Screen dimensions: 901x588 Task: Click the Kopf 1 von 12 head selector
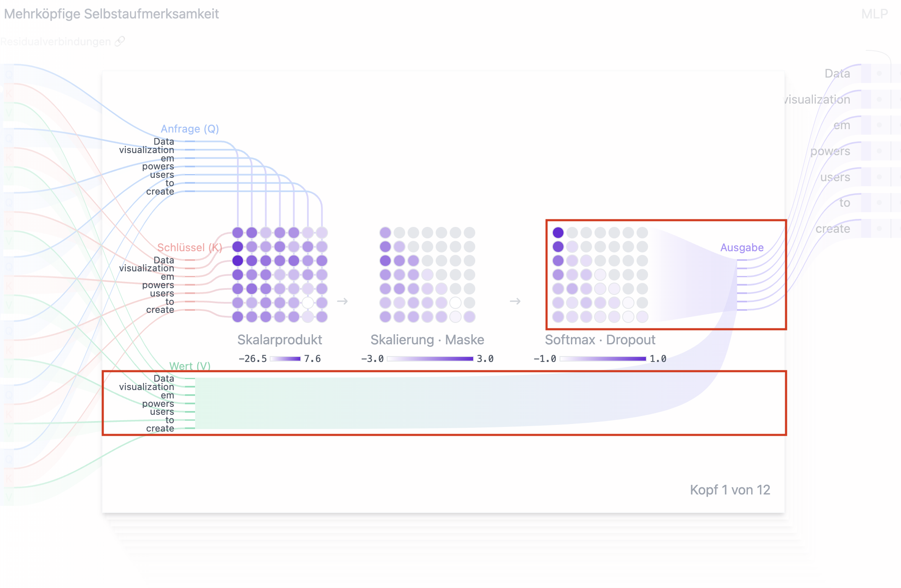(x=730, y=489)
